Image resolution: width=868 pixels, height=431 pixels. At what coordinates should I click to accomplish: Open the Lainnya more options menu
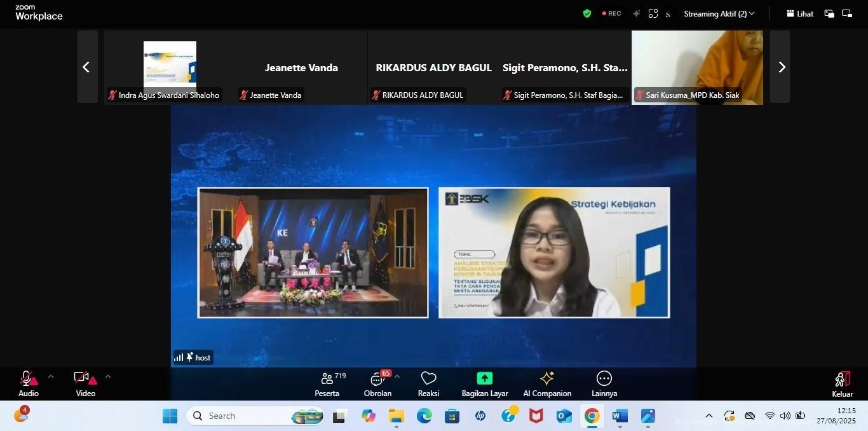[604, 384]
